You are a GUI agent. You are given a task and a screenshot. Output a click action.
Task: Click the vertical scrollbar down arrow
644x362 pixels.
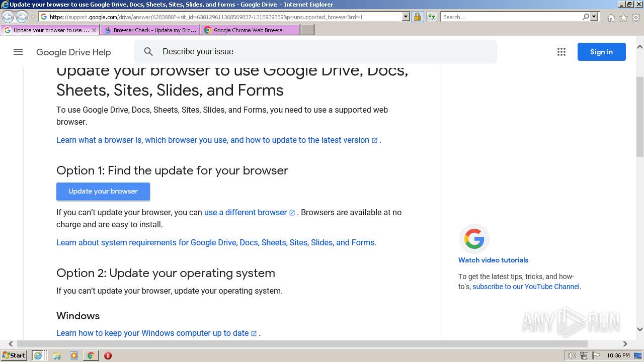point(640,329)
